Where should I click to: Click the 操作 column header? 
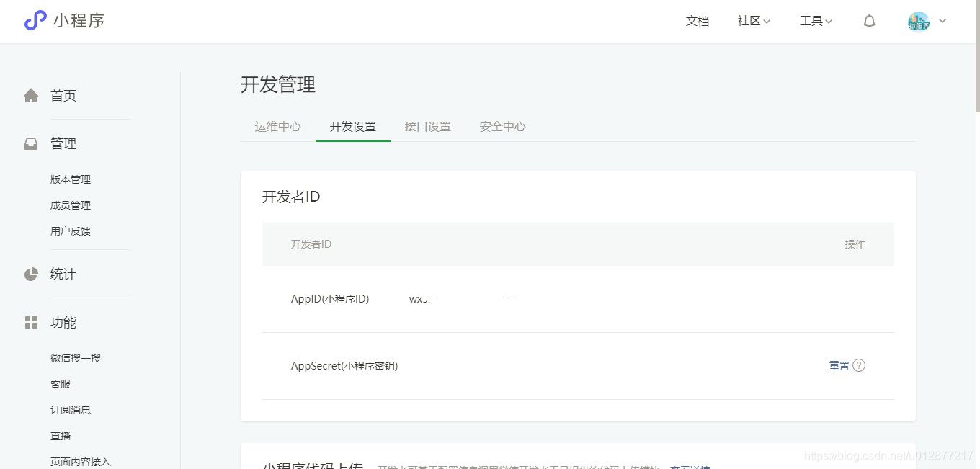tap(855, 244)
